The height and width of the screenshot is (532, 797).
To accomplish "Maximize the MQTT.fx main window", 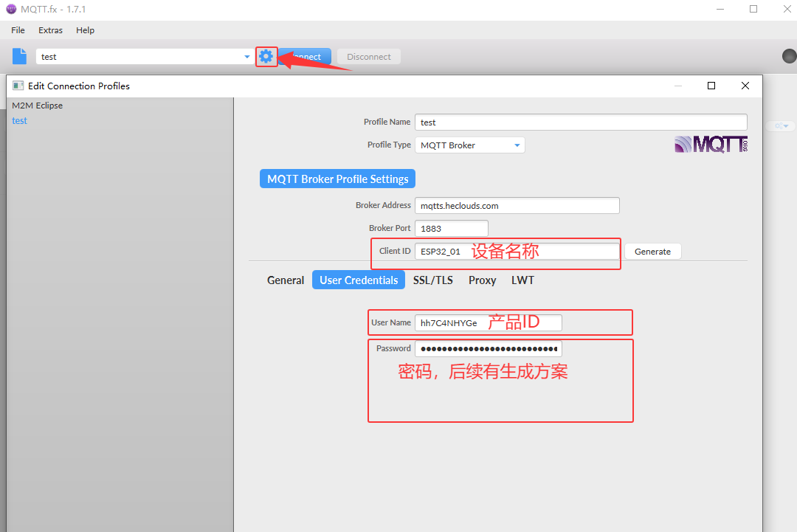I will (x=753, y=9).
